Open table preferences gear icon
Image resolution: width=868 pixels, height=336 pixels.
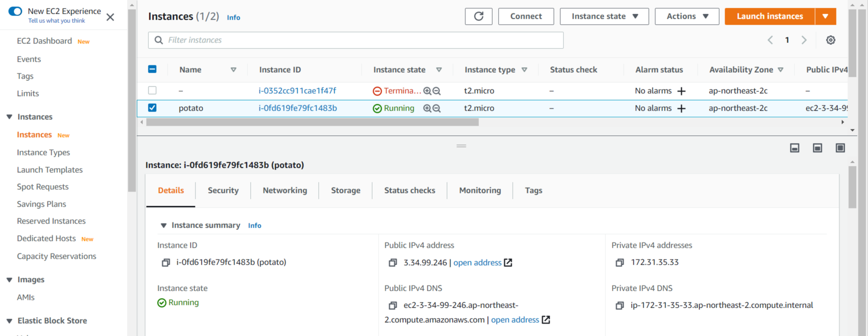[x=831, y=40]
